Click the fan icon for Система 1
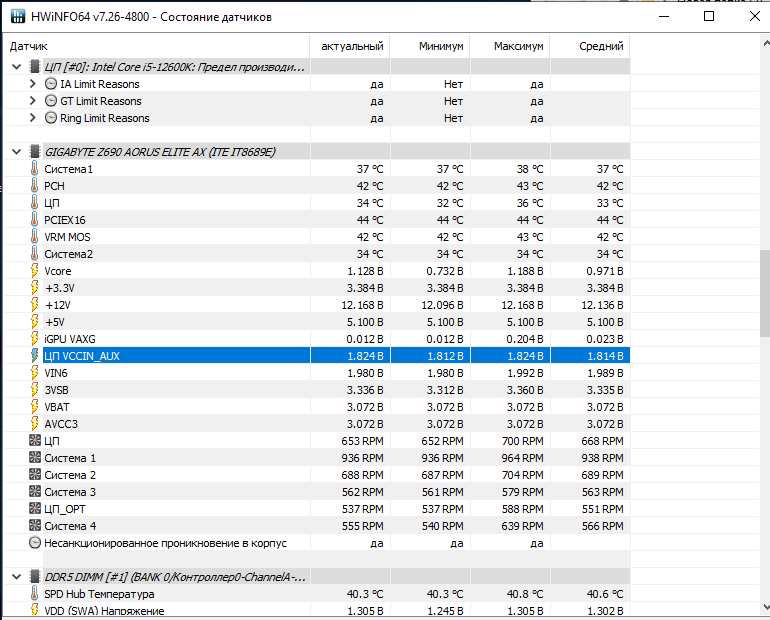770x620 pixels. point(35,458)
